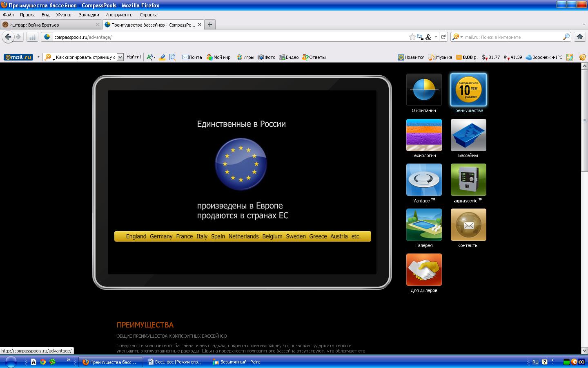Open the Mail.ru toolbar settings gear
The height and width of the screenshot is (368, 588).
point(583,57)
